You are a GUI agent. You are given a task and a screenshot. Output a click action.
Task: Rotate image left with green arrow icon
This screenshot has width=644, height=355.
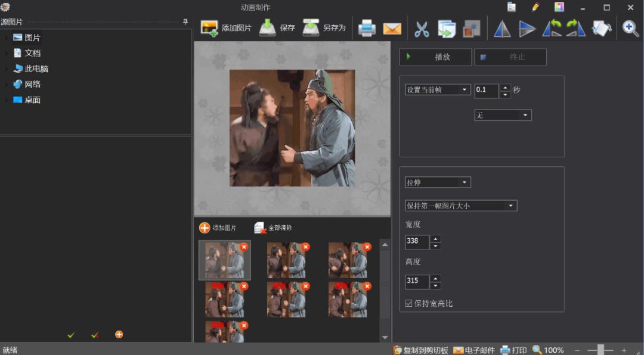pos(552,28)
